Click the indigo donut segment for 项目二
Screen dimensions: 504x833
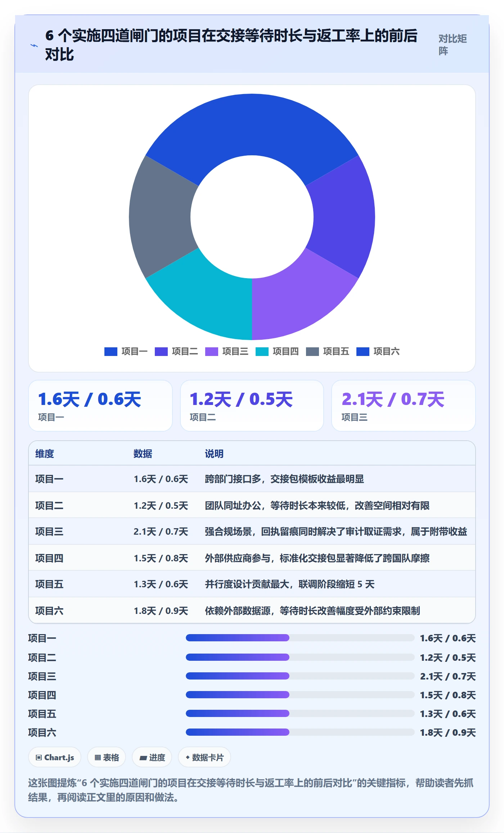[344, 217]
